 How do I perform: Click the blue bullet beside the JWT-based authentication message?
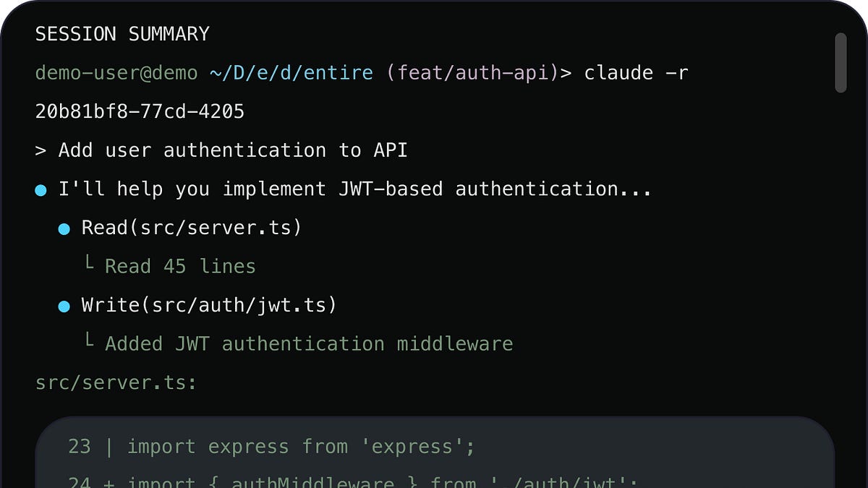coord(41,190)
